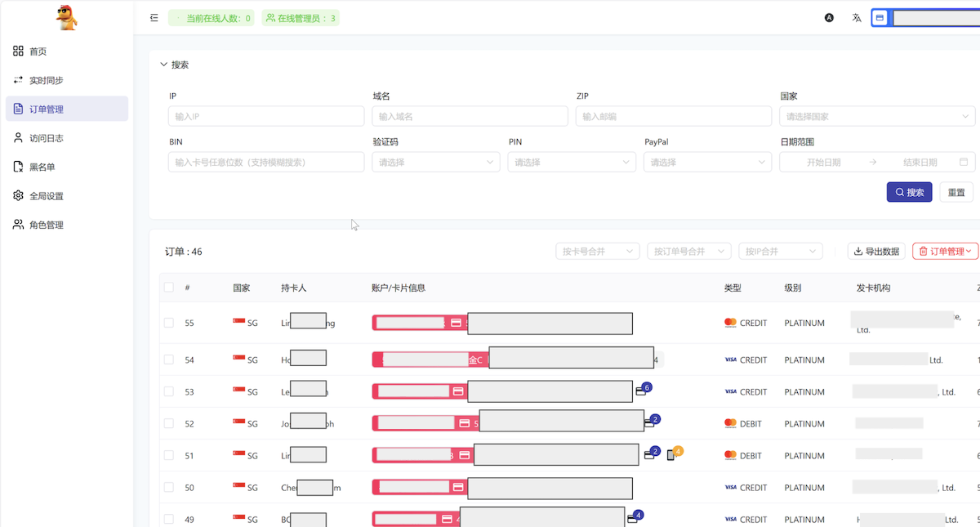This screenshot has width=980, height=527.
Task: Collapse the sidebar using the header menu-fold icon
Action: pyautogui.click(x=154, y=18)
